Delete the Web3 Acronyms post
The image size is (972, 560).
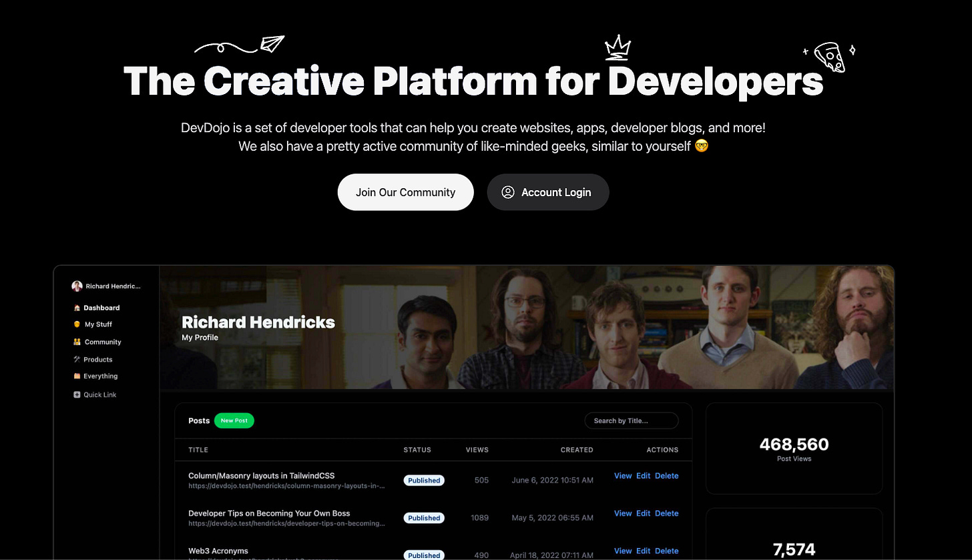(666, 551)
